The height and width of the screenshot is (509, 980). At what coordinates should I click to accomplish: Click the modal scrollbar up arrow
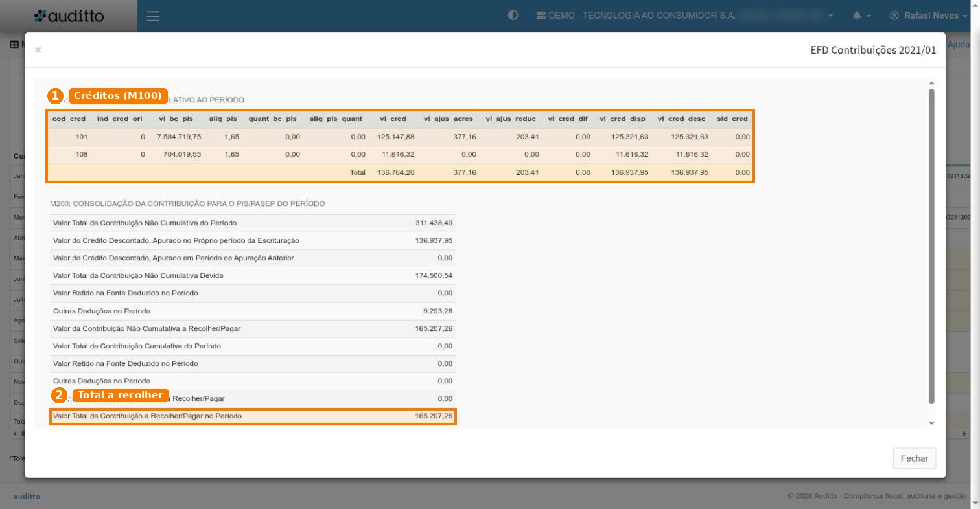pos(932,83)
